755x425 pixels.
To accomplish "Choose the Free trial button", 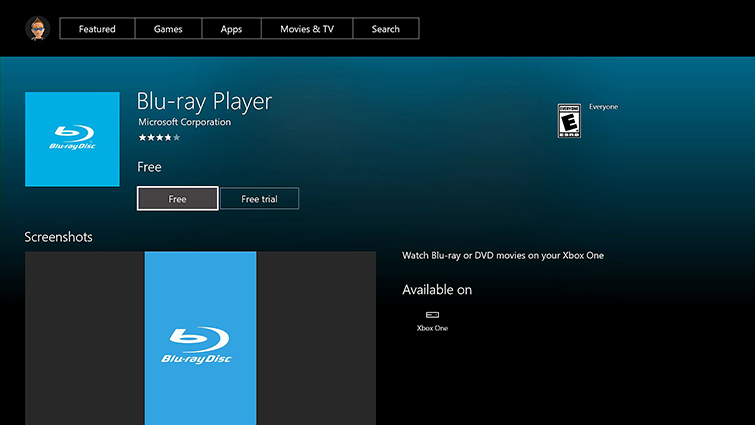I will tap(259, 199).
